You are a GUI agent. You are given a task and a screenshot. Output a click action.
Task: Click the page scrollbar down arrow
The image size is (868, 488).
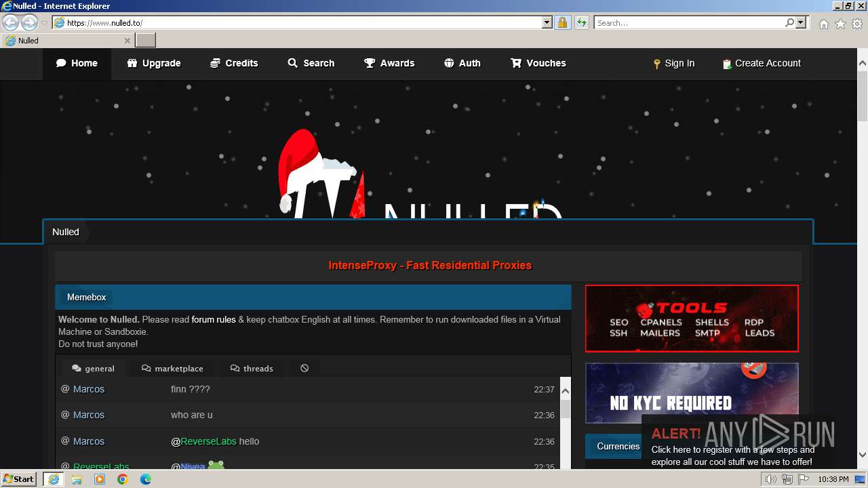tap(863, 455)
